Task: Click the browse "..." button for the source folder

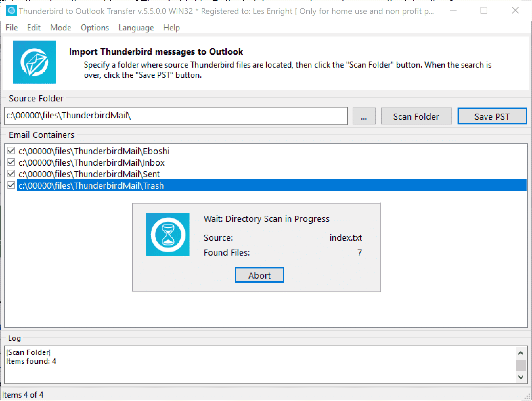Action: 364,116
